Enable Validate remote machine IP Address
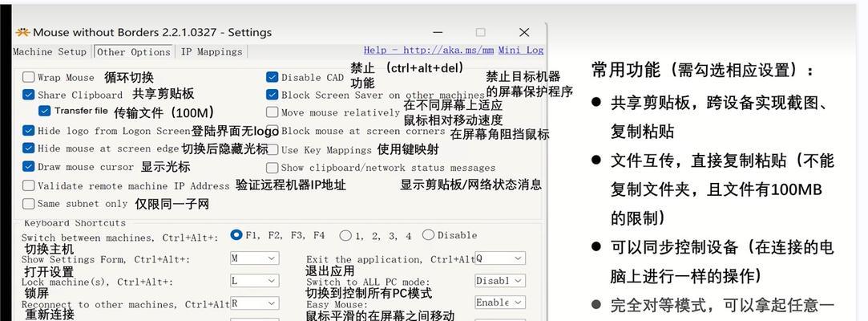 tap(29, 185)
